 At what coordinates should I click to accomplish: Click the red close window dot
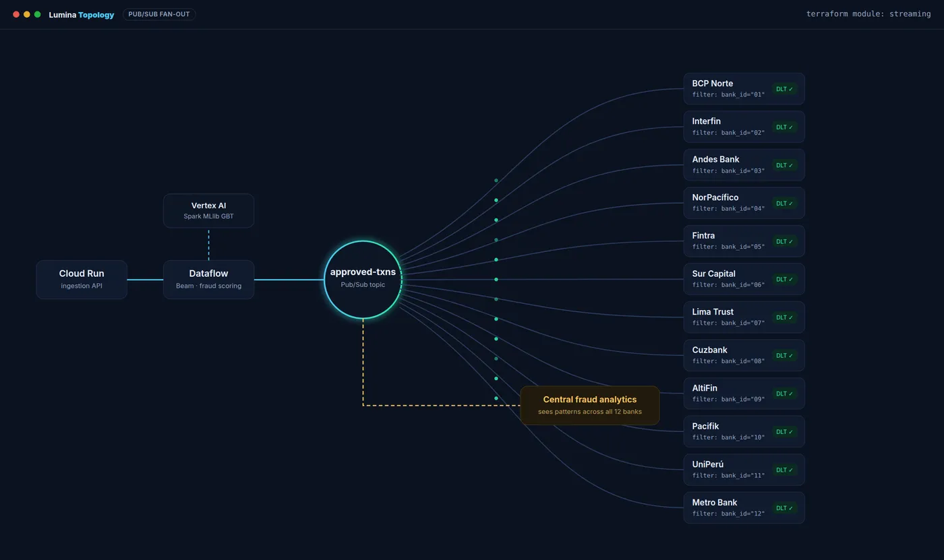tap(16, 14)
